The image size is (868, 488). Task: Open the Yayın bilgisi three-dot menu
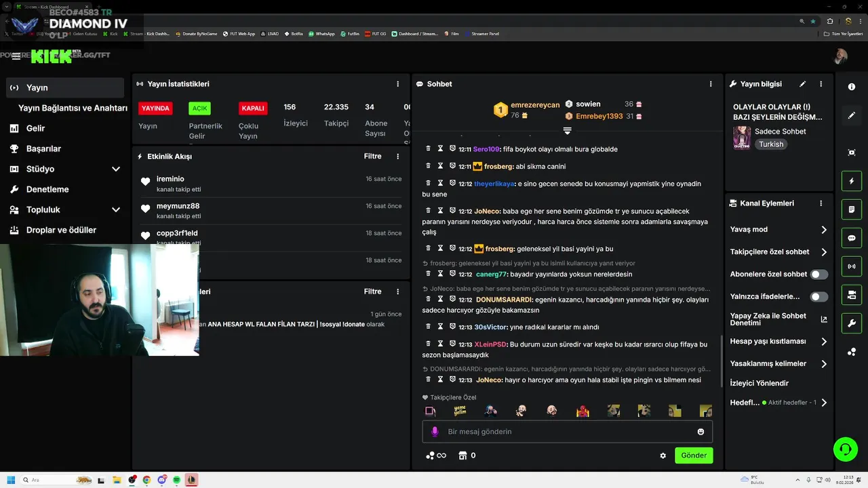click(821, 84)
